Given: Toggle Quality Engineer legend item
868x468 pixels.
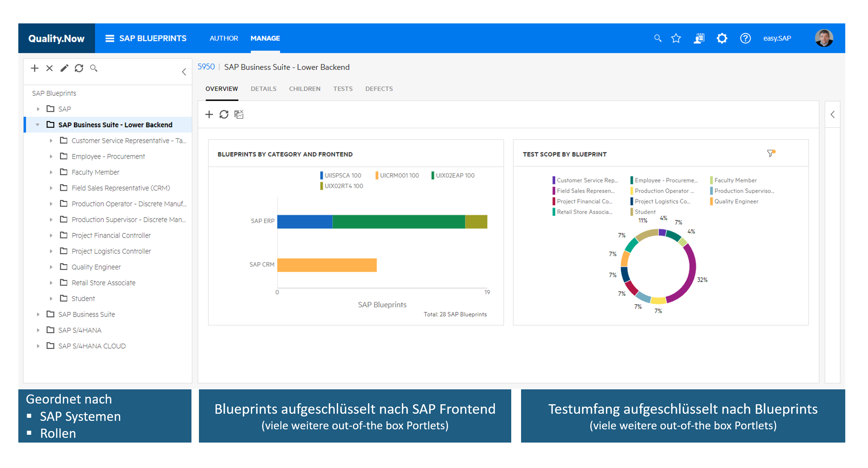Looking at the screenshot, I should [x=735, y=201].
